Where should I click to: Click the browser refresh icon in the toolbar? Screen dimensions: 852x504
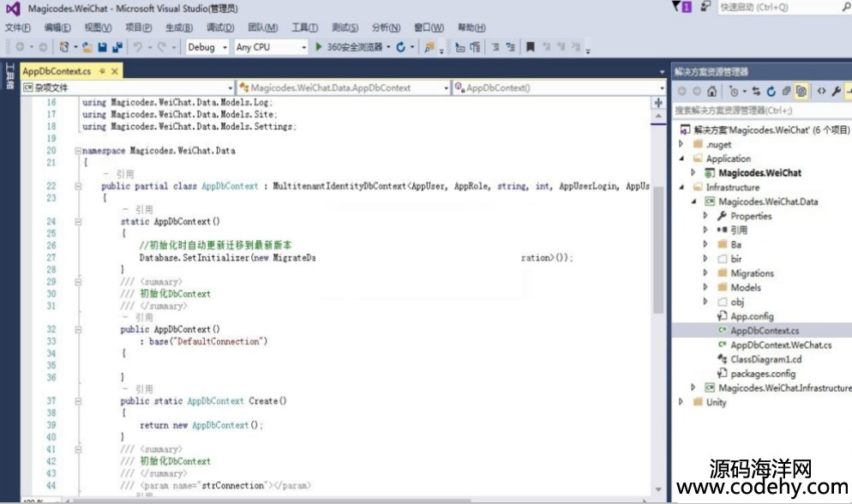(x=401, y=47)
